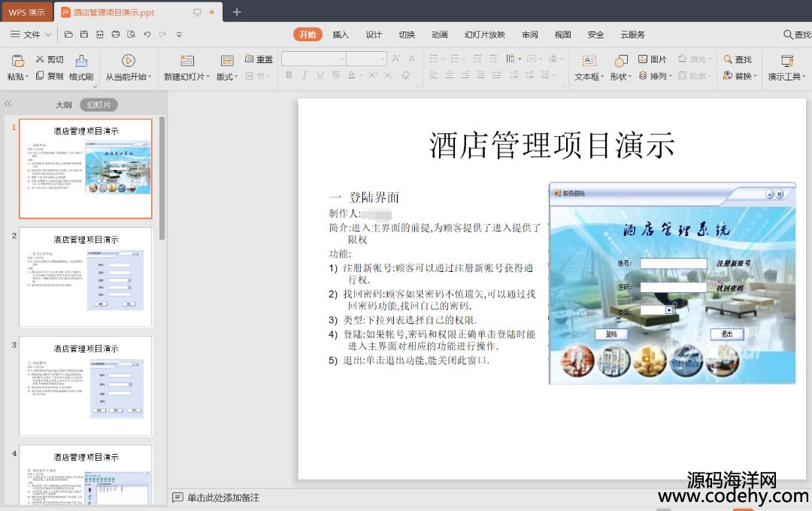Image resolution: width=812 pixels, height=511 pixels.
Task: Select slide 3 thumbnail
Action: [x=86, y=386]
